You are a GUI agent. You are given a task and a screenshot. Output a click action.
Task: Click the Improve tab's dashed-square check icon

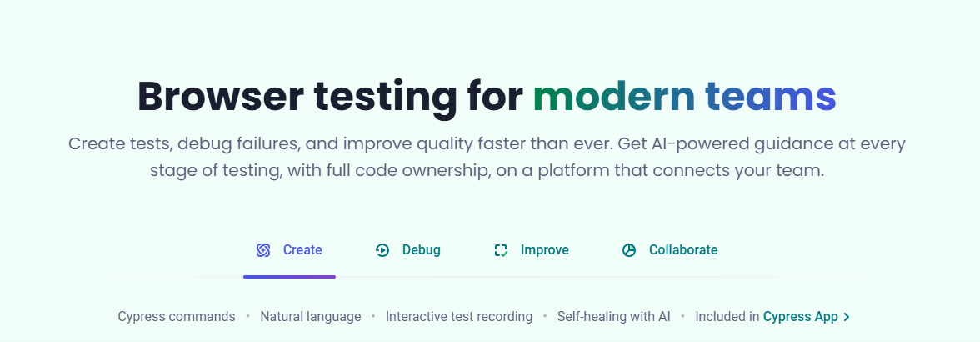[x=501, y=250]
